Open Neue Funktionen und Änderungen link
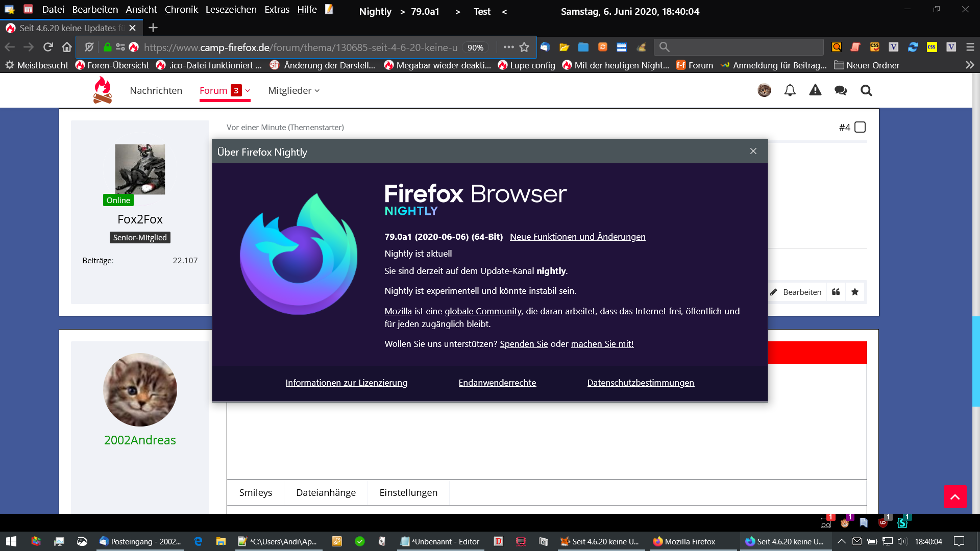 coord(577,237)
